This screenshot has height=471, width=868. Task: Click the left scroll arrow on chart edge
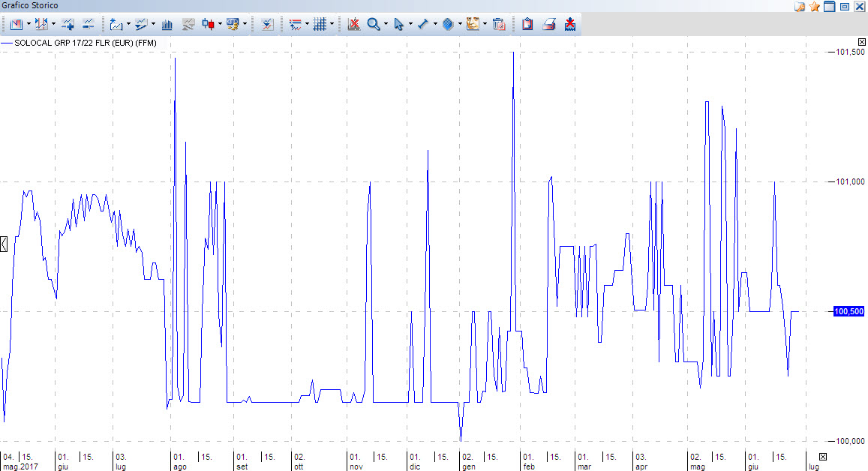4,243
